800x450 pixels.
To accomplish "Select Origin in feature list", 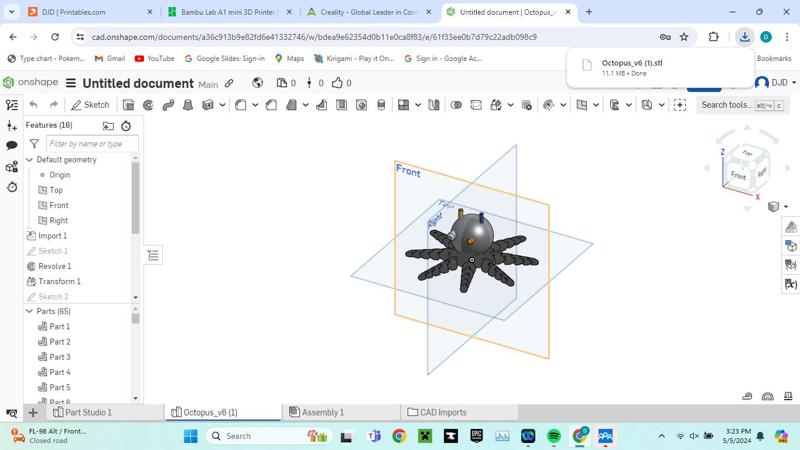I will coord(60,175).
